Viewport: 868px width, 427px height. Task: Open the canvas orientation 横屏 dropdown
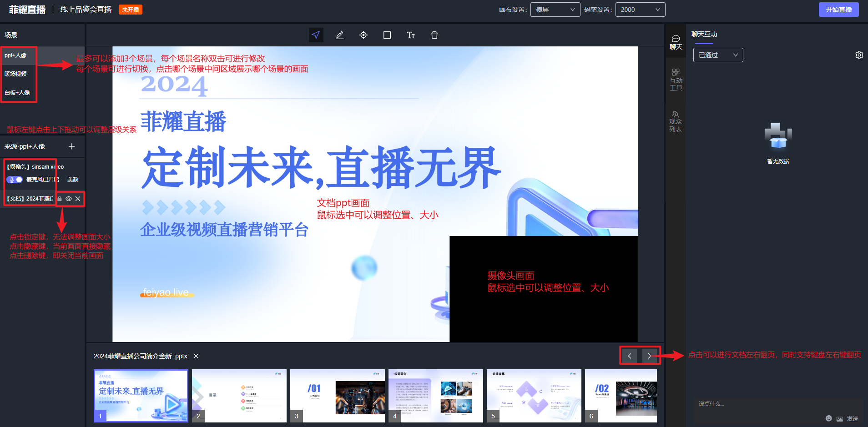[555, 10]
